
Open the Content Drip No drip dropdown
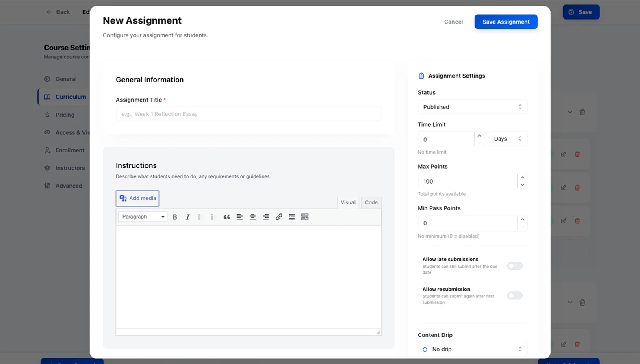(x=473, y=349)
